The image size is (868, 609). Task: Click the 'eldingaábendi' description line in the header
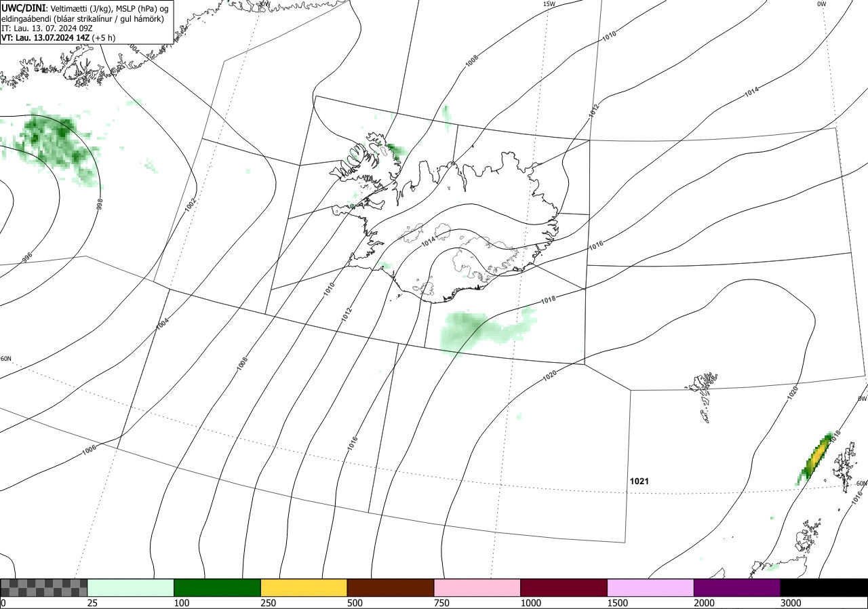82,18
